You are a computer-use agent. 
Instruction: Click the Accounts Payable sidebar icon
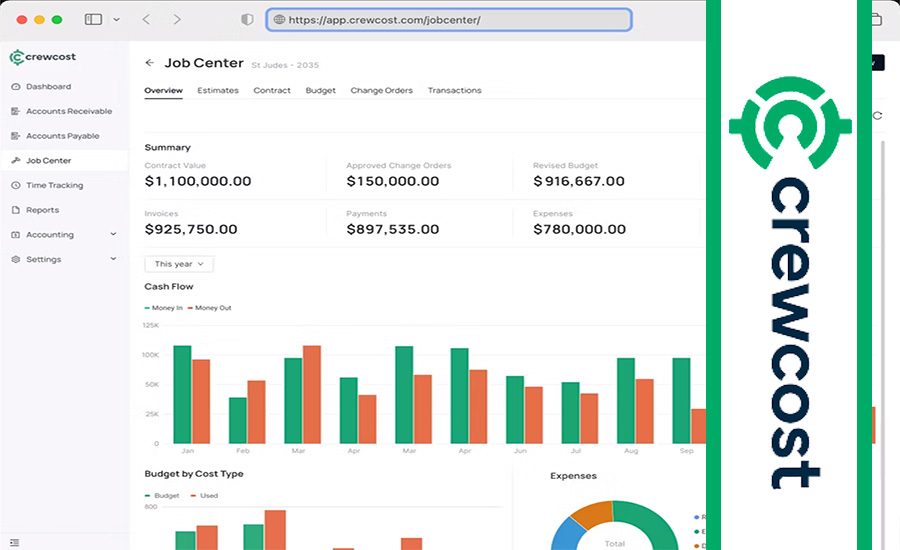point(16,136)
